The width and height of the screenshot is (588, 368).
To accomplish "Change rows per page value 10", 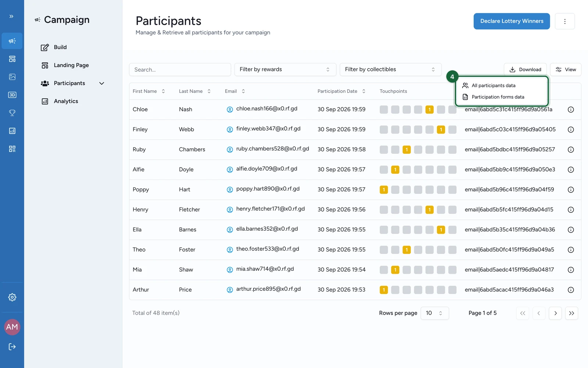I will click(x=434, y=313).
